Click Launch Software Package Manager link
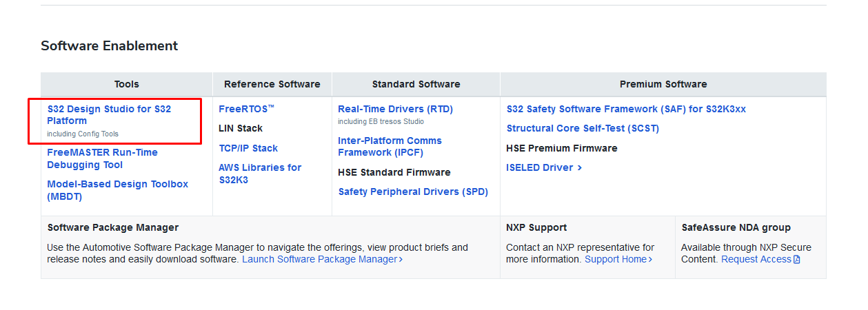 tap(319, 259)
